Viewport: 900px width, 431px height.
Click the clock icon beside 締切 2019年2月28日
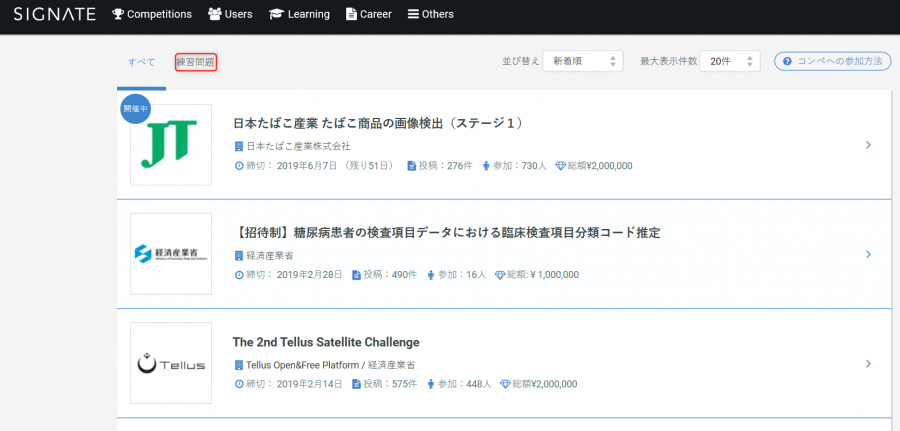239,275
